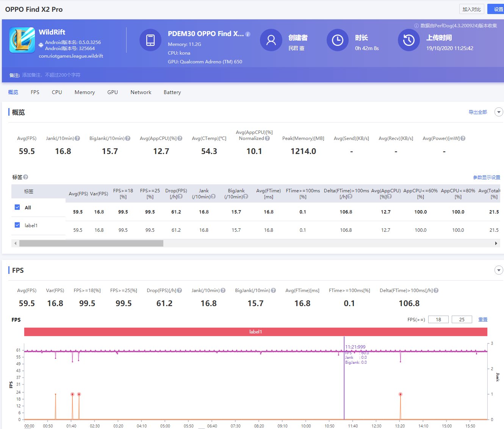Click info icon before PerfDog version notice
This screenshot has width=504, height=429.
pos(416,26)
